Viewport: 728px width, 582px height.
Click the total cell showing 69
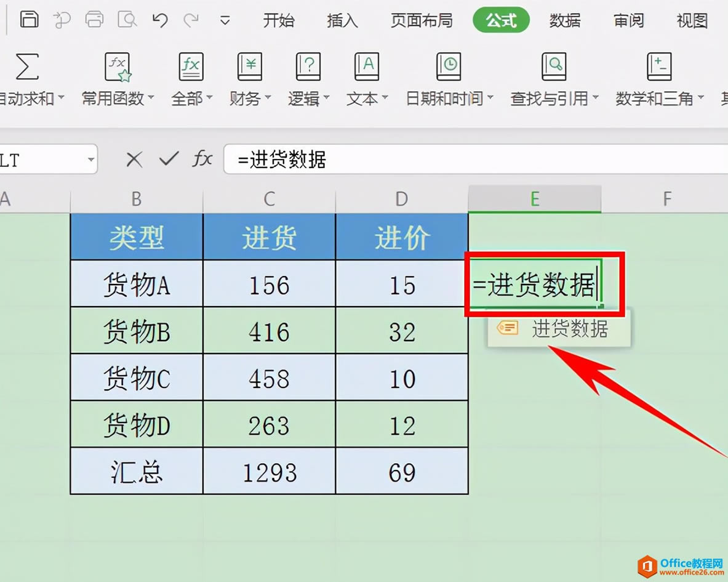402,472
